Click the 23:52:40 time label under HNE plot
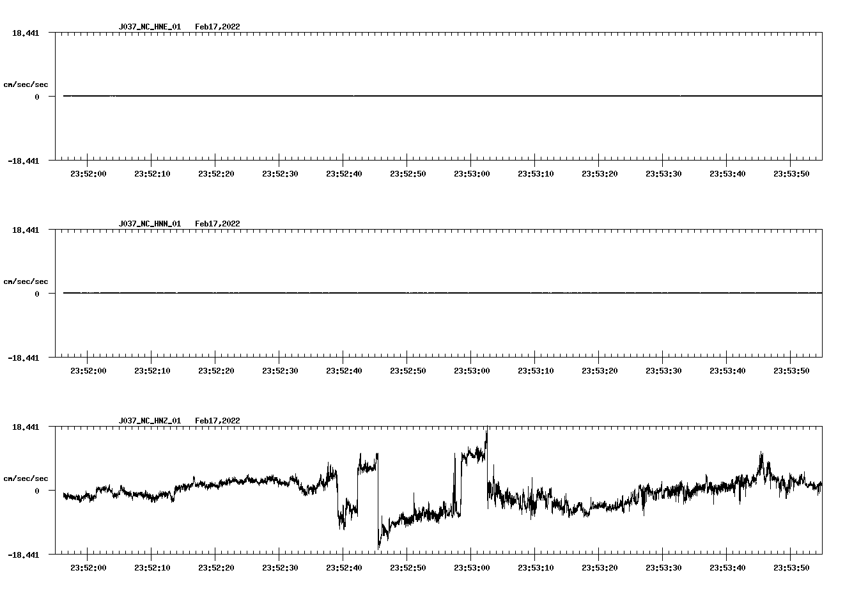 [x=344, y=174]
